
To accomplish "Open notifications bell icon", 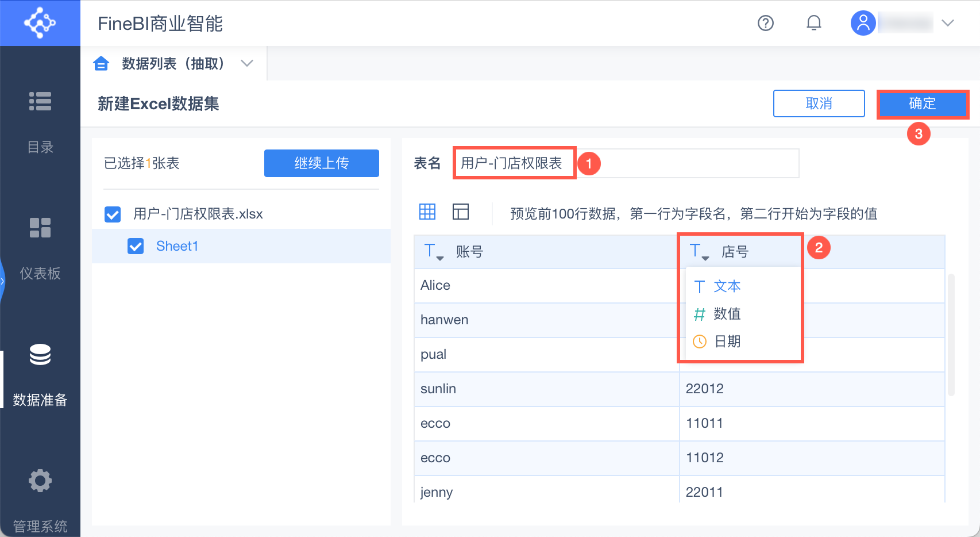I will tap(813, 23).
